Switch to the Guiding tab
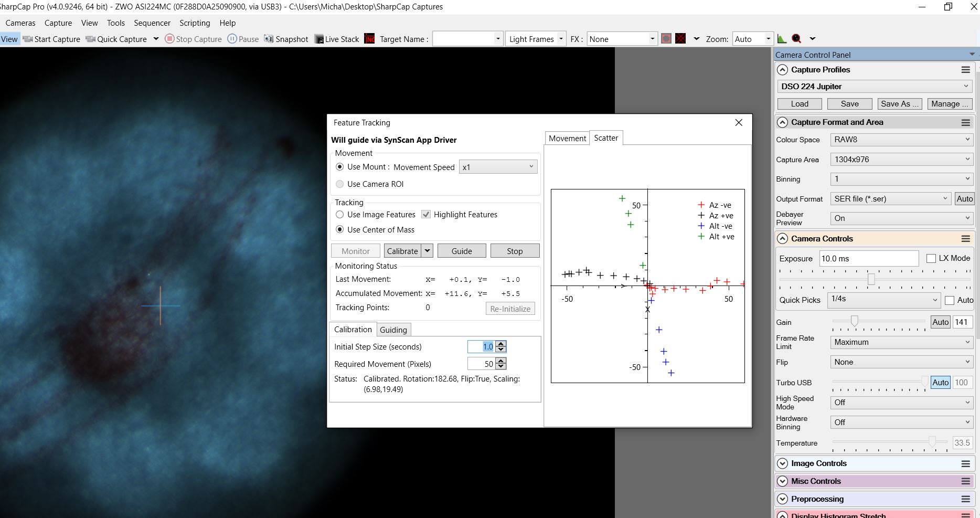 point(393,330)
